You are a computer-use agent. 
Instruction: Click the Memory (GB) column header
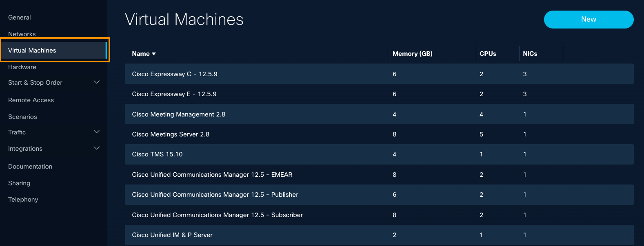(413, 54)
